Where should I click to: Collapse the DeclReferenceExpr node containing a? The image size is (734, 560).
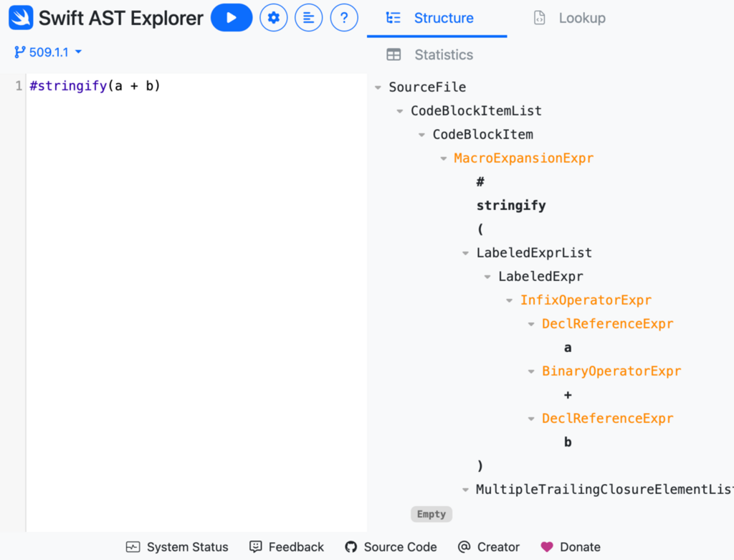531,324
